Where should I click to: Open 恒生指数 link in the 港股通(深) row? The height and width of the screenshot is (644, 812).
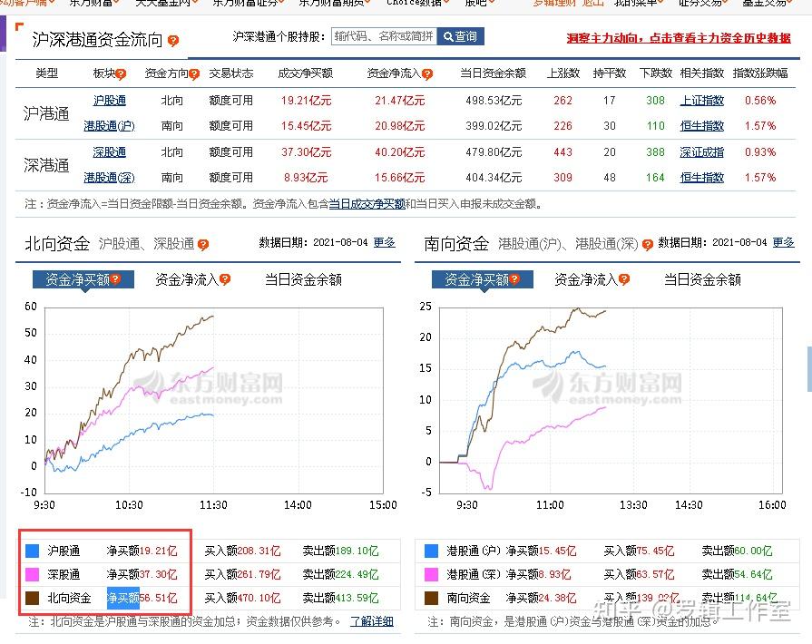pos(701,178)
